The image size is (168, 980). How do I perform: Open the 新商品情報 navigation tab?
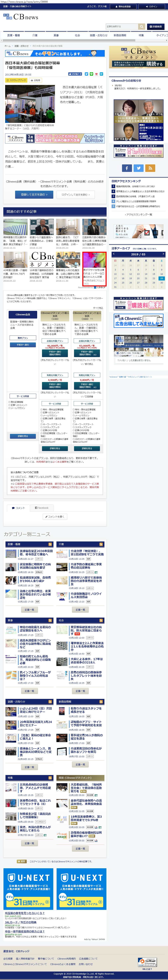coord(120,35)
